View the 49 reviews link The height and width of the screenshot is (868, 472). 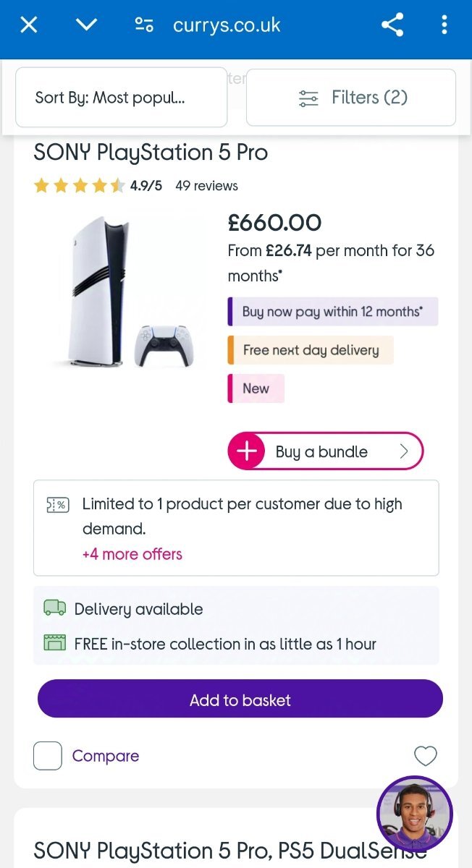tap(206, 186)
